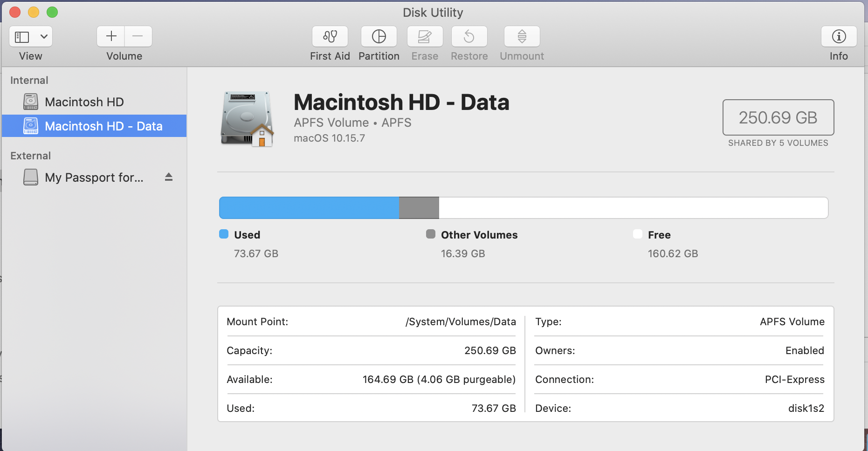Click the Connection label
This screenshot has width=868, height=451.
tap(565, 379)
